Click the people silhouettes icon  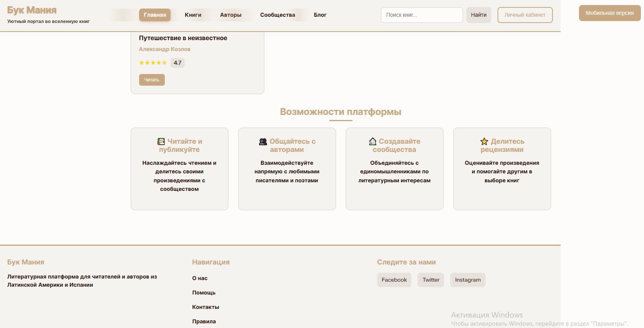(263, 141)
